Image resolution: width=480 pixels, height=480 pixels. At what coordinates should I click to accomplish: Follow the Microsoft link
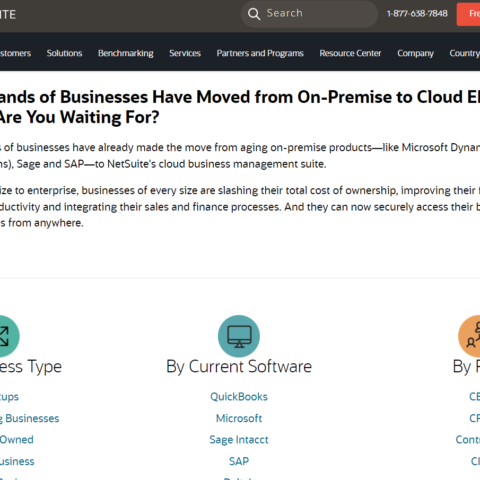point(239,418)
